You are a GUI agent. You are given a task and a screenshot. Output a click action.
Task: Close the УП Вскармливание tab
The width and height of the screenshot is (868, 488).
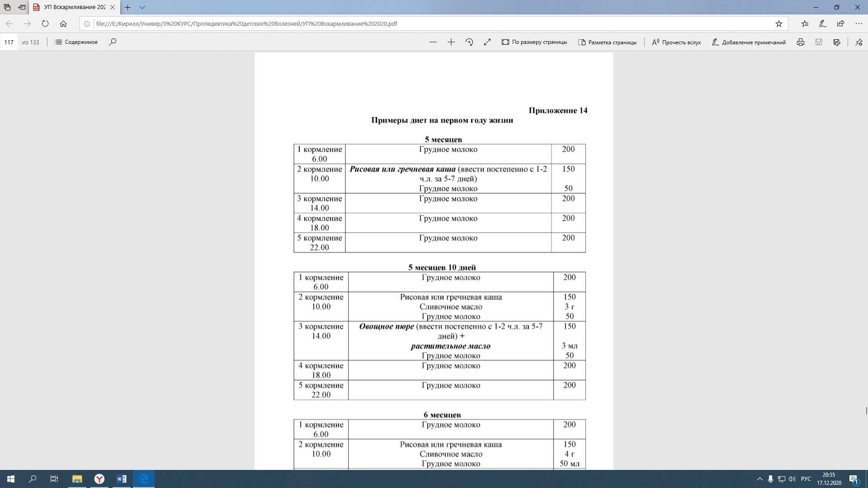(x=113, y=7)
